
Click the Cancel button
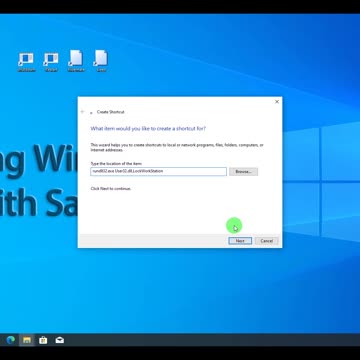[x=267, y=241]
